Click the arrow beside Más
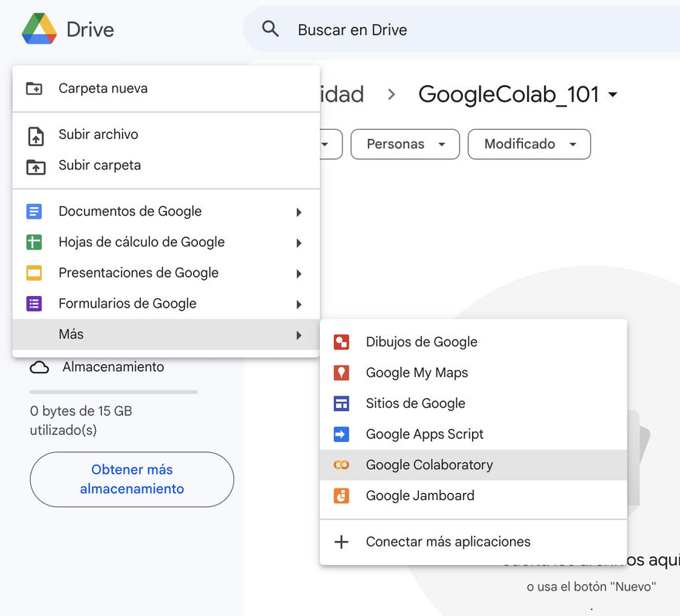Image resolution: width=680 pixels, height=616 pixels. point(299,335)
